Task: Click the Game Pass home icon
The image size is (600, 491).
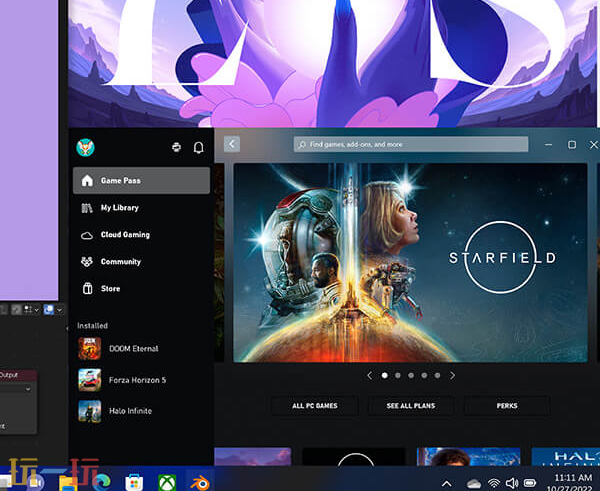Action: pos(87,180)
